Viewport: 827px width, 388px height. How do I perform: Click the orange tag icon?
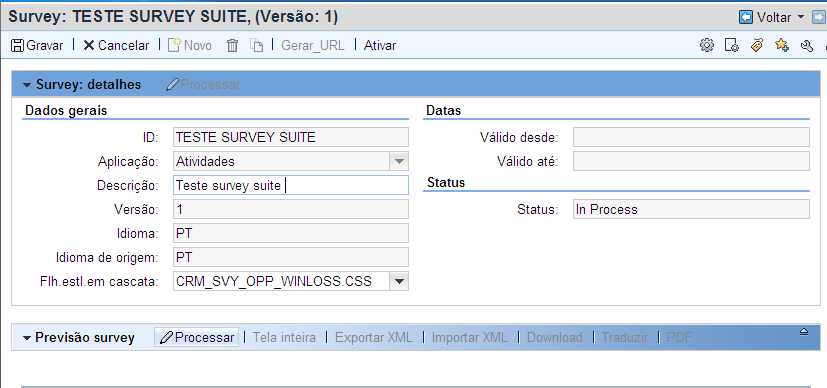pos(757,45)
